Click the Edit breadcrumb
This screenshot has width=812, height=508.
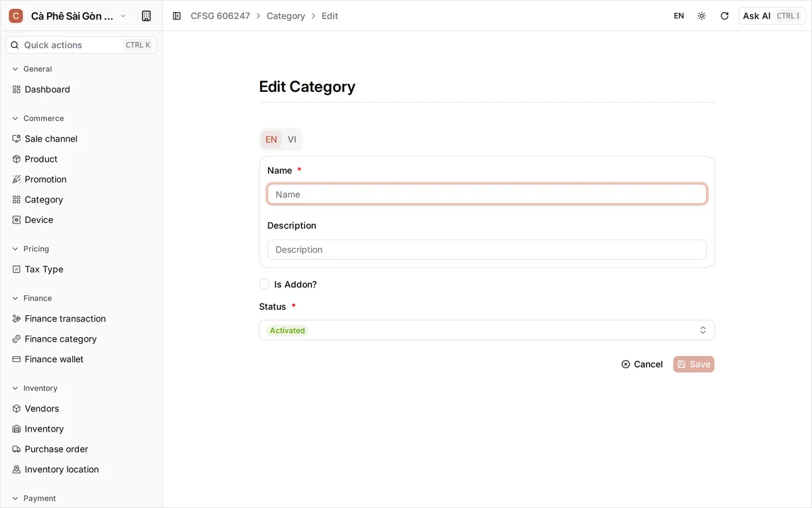tap(330, 16)
